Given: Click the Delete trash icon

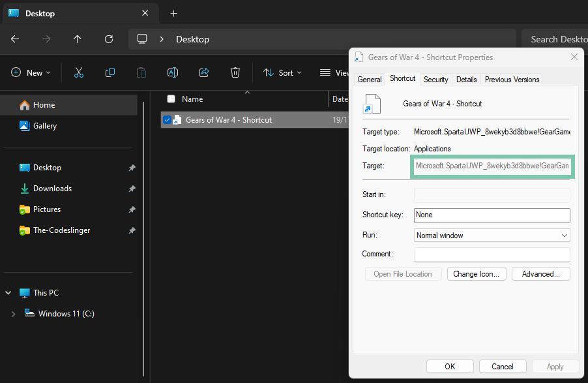Looking at the screenshot, I should (x=235, y=72).
